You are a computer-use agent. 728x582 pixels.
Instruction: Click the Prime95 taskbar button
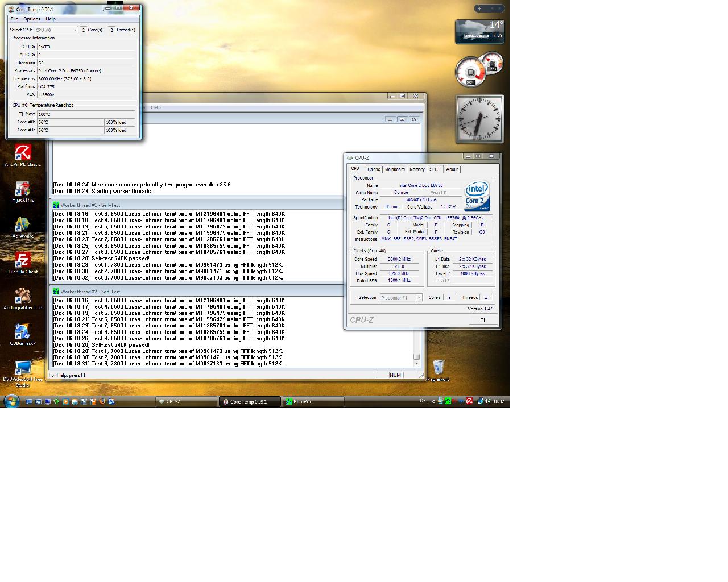point(313,401)
